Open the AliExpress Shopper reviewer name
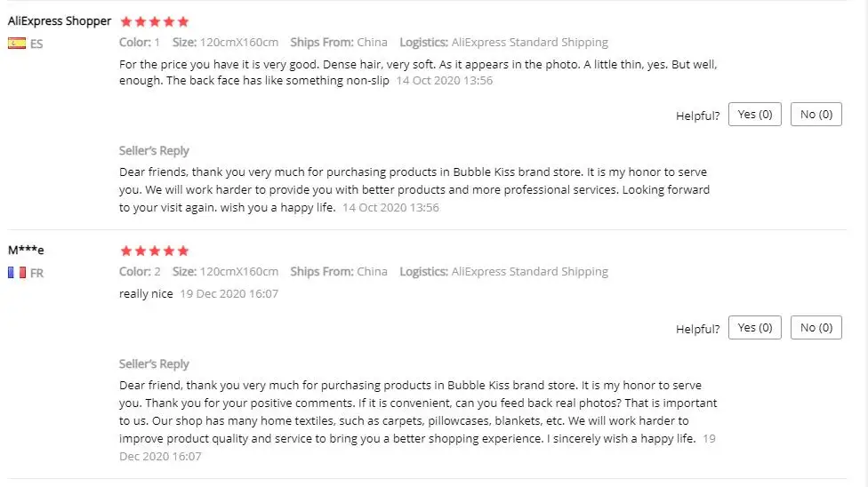The height and width of the screenshot is (487, 868). 60,21
